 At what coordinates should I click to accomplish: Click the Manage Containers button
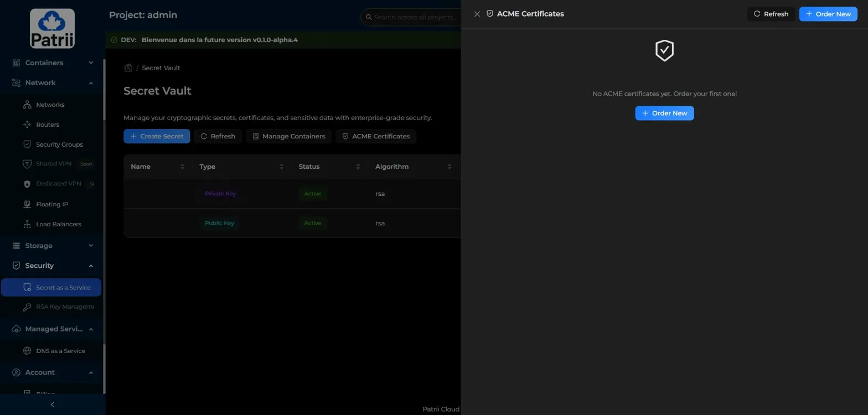[x=288, y=136]
